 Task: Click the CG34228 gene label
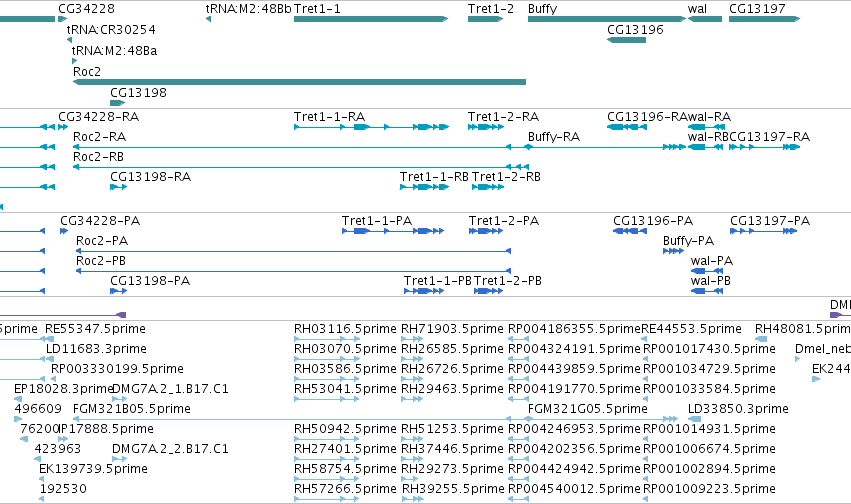(86, 9)
